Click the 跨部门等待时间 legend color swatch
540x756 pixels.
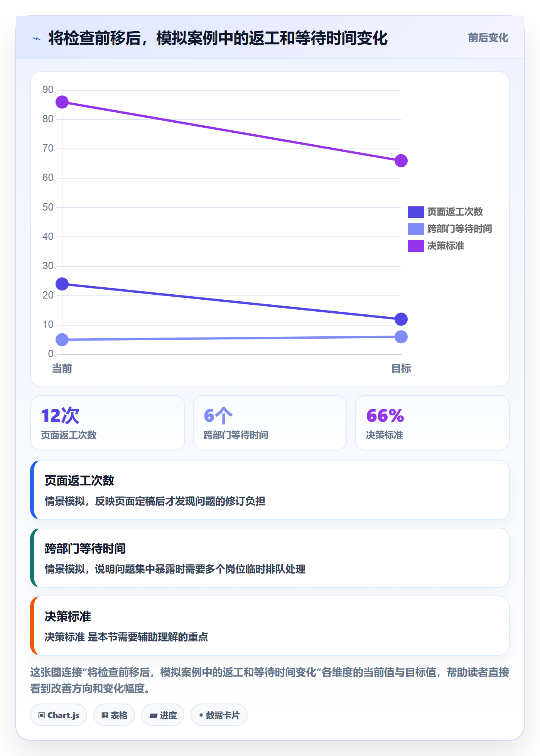coord(415,229)
